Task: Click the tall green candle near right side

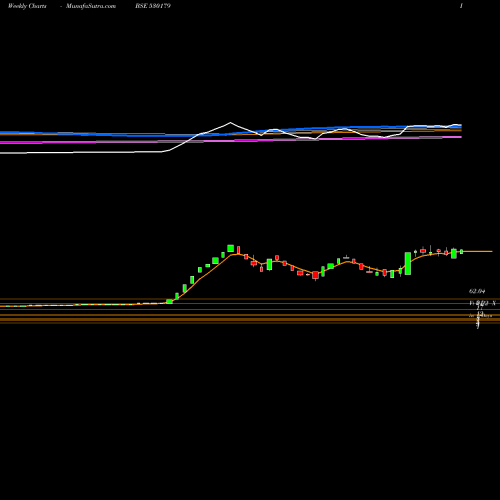Action: tap(408, 263)
